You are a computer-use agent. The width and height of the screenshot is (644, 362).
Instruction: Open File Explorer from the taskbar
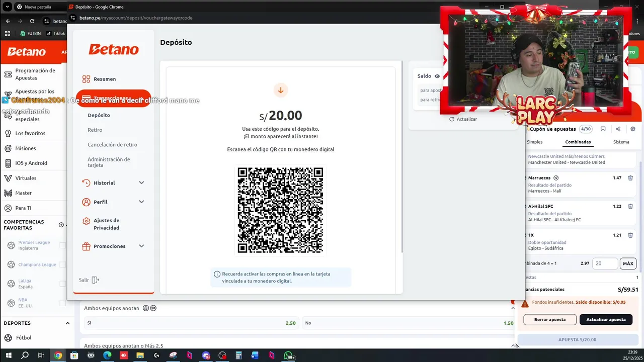point(140,355)
